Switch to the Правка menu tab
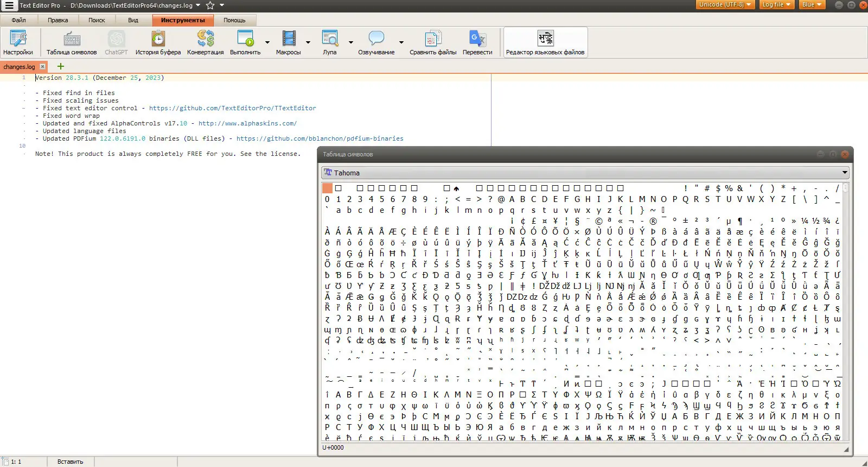Image resolution: width=868 pixels, height=467 pixels. (58, 20)
